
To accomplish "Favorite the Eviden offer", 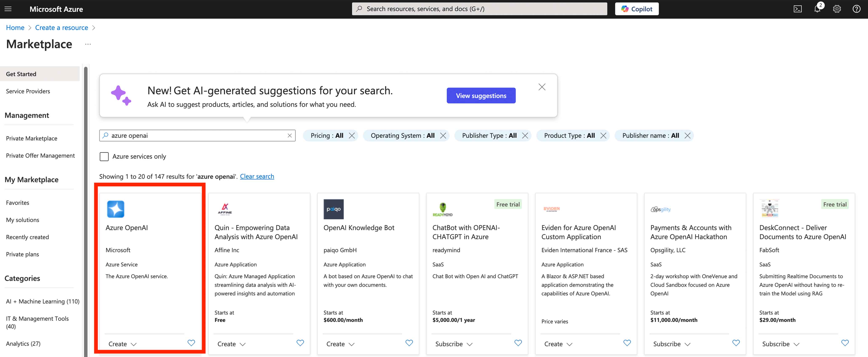I will click(627, 343).
